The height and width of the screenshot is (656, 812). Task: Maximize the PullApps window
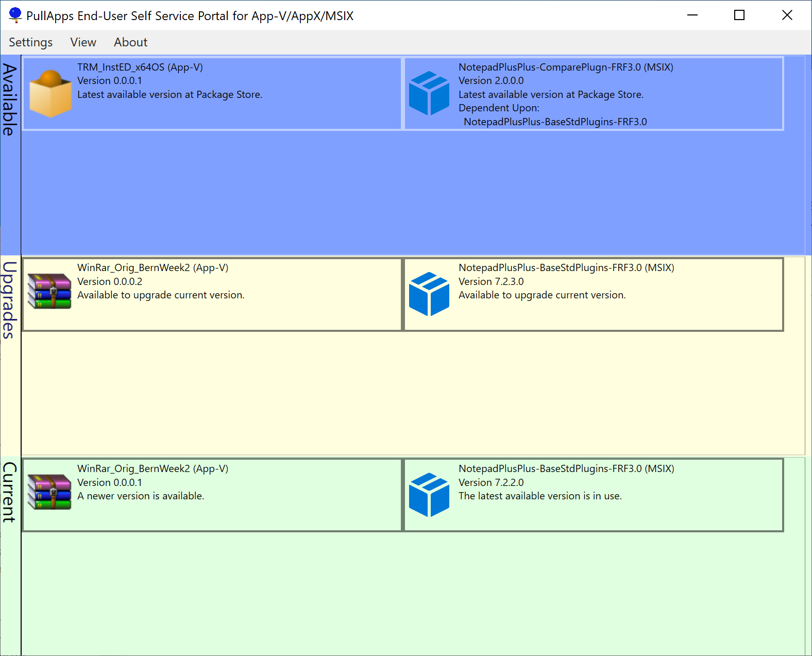(739, 15)
